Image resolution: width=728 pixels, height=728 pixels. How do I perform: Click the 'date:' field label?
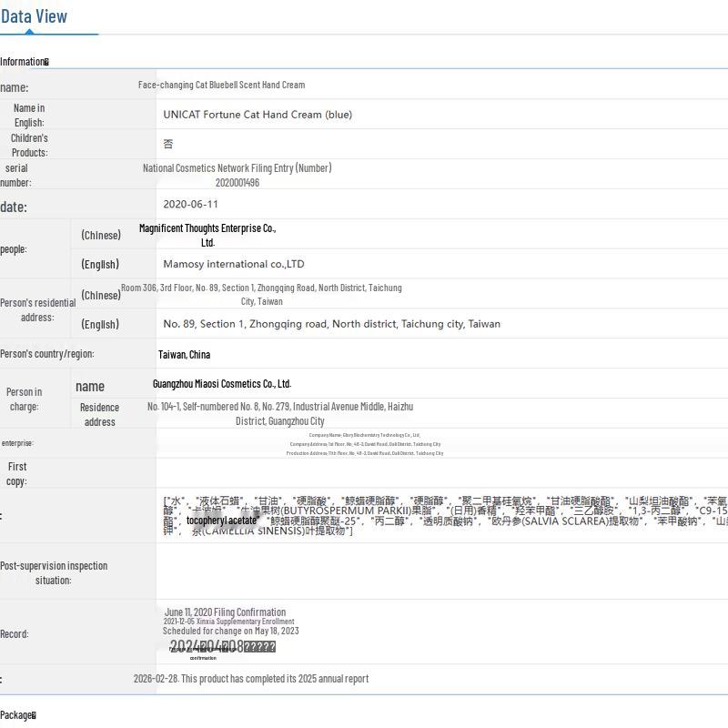[x=14, y=207]
